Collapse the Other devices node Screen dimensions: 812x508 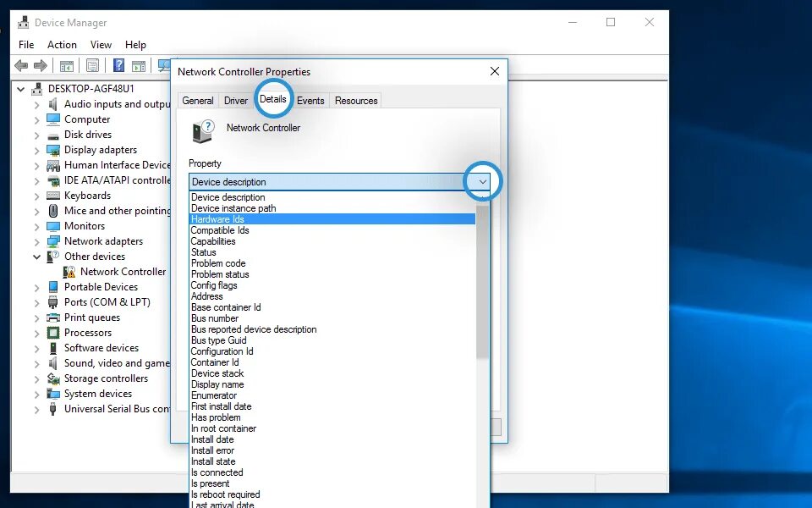click(36, 257)
